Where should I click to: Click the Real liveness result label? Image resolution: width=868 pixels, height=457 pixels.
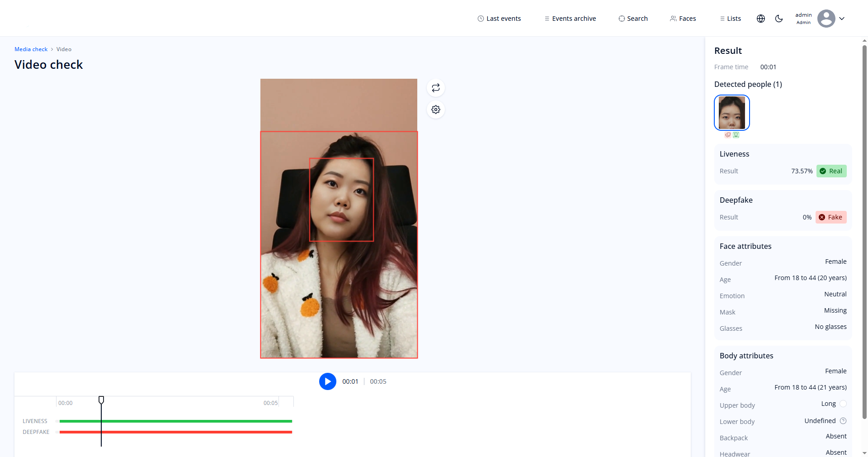click(832, 171)
